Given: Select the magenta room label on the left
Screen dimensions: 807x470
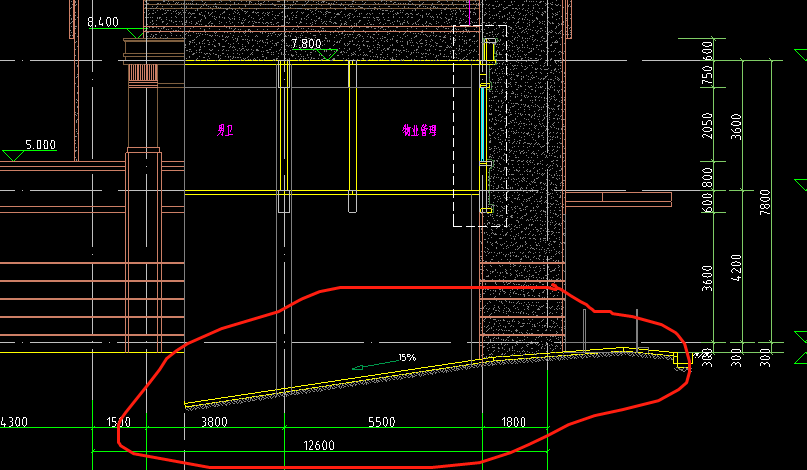Looking at the screenshot, I should (x=224, y=130).
